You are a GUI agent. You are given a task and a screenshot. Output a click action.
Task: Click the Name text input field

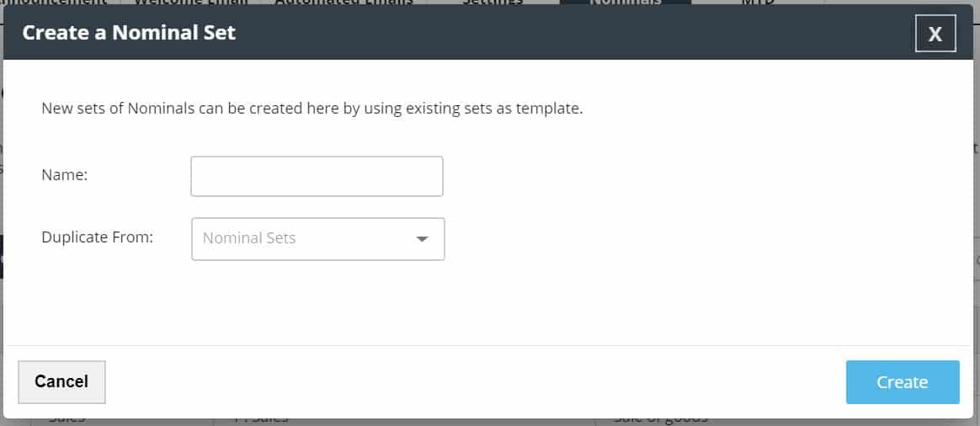click(x=317, y=176)
